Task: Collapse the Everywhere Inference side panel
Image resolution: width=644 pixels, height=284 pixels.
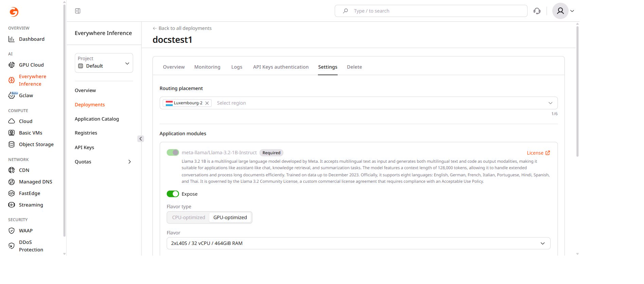Action: pyautogui.click(x=141, y=139)
